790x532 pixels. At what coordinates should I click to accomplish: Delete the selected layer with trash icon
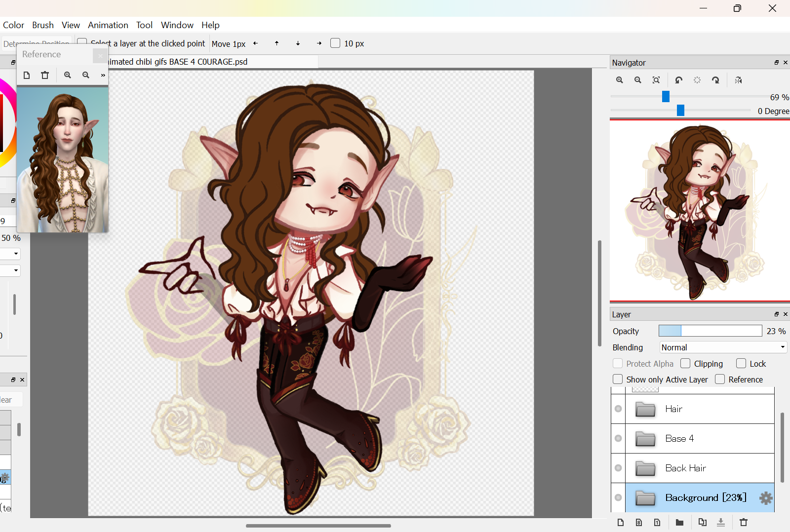[744, 523]
